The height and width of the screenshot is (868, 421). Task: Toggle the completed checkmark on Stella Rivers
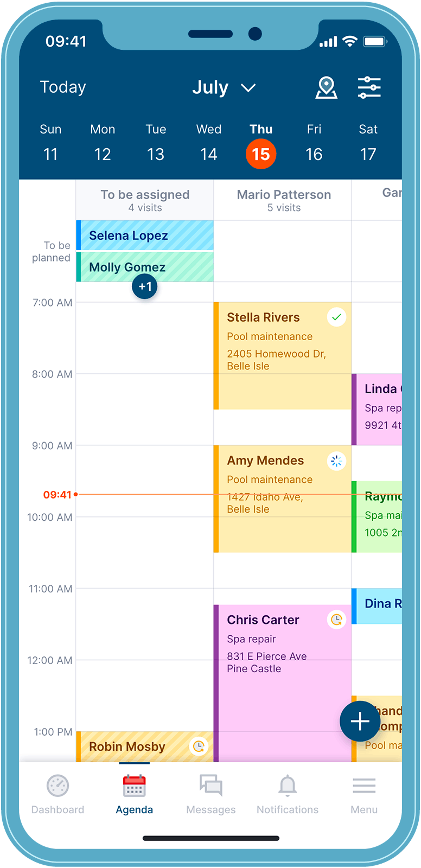tap(336, 317)
